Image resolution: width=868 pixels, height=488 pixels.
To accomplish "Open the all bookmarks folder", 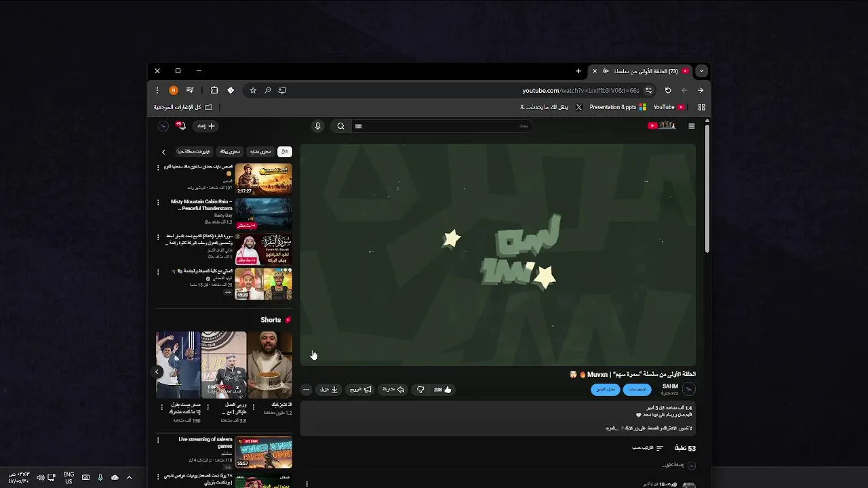I will pos(183,107).
